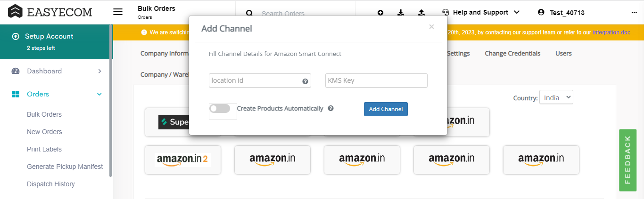Click the blue Add Channel button
The width and height of the screenshot is (644, 199).
click(386, 109)
